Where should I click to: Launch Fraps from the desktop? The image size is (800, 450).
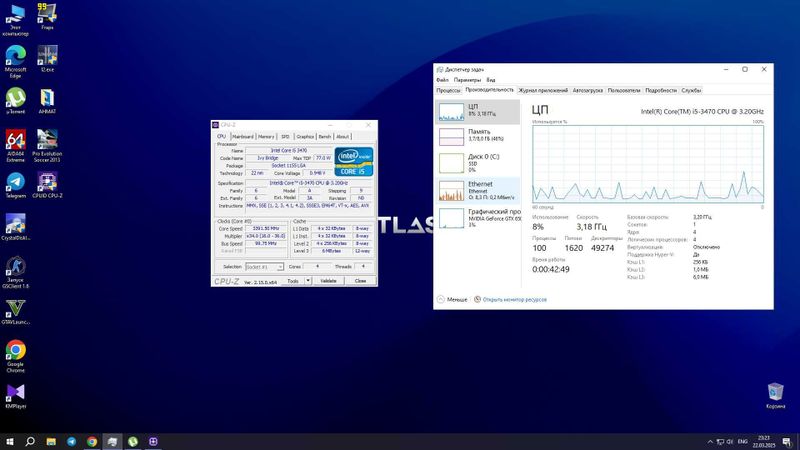point(47,16)
